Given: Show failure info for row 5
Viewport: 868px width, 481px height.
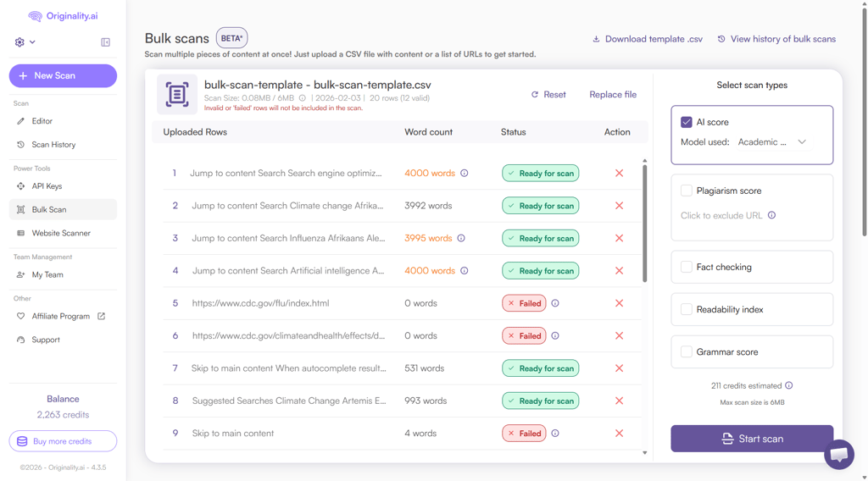Looking at the screenshot, I should 555,303.
